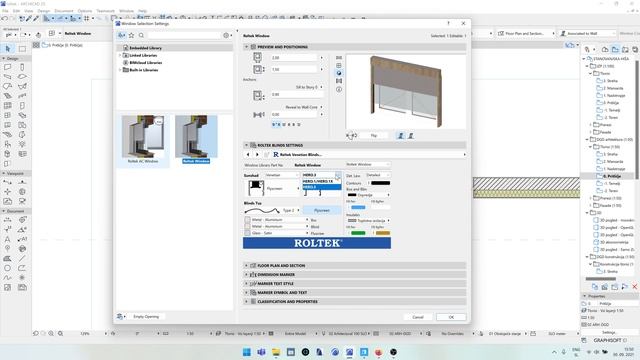Toggle the second opening side icon under Flip

click(x=411, y=136)
